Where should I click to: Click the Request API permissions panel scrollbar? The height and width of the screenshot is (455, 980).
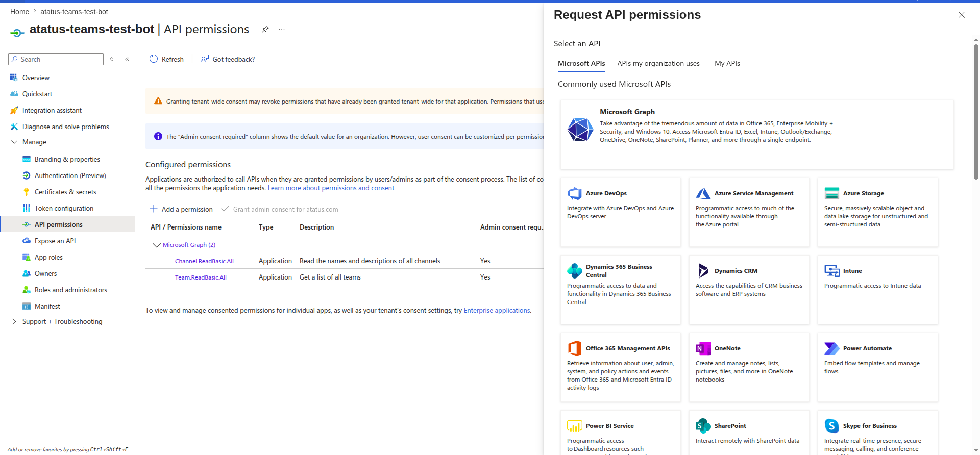[x=976, y=112]
